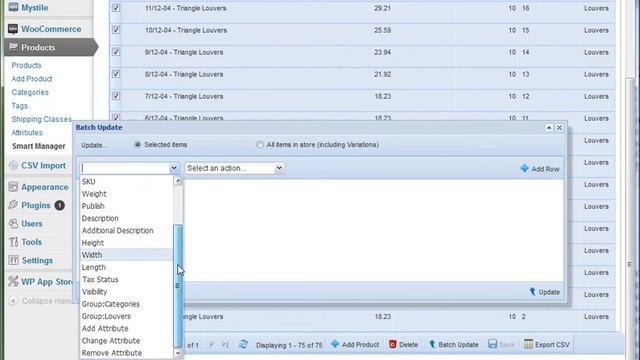Open the Categories sidebar link
640x360 pixels.
30,92
